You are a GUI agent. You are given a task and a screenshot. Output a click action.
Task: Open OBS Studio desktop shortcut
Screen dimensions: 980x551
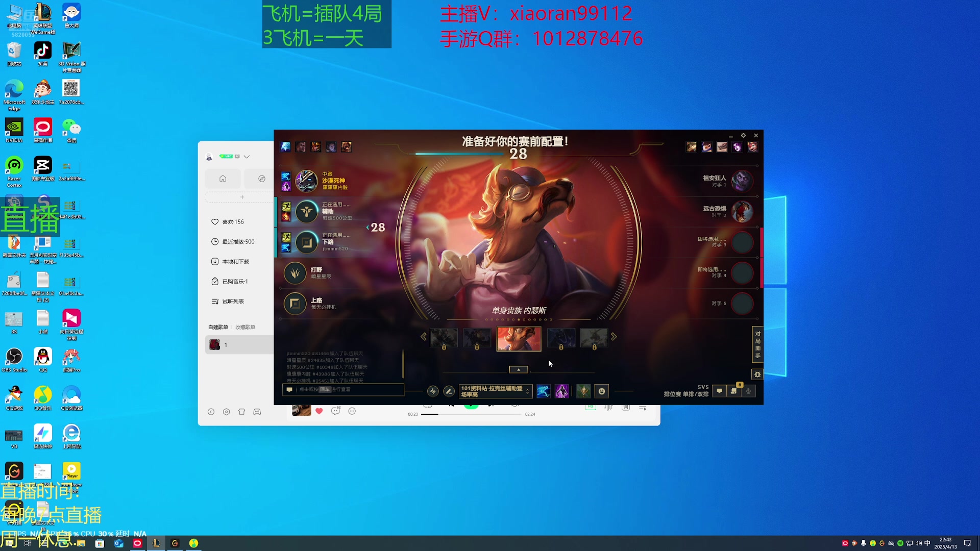(x=14, y=360)
